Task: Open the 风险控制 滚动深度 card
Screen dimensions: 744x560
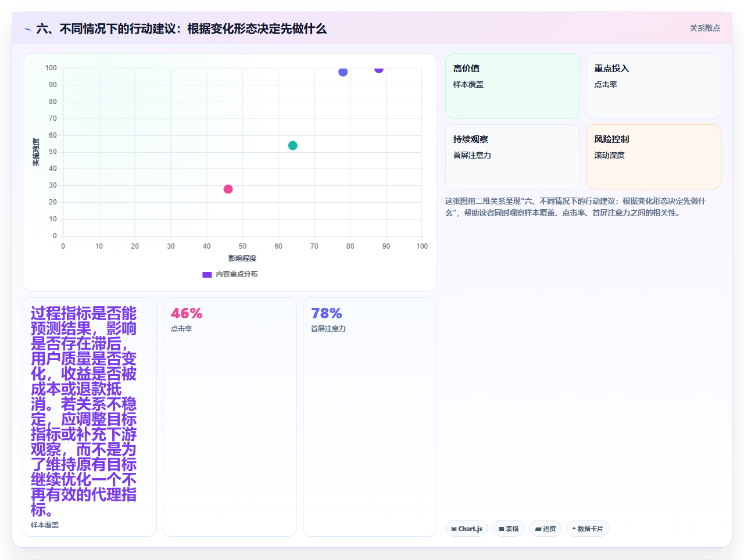Action: click(653, 157)
